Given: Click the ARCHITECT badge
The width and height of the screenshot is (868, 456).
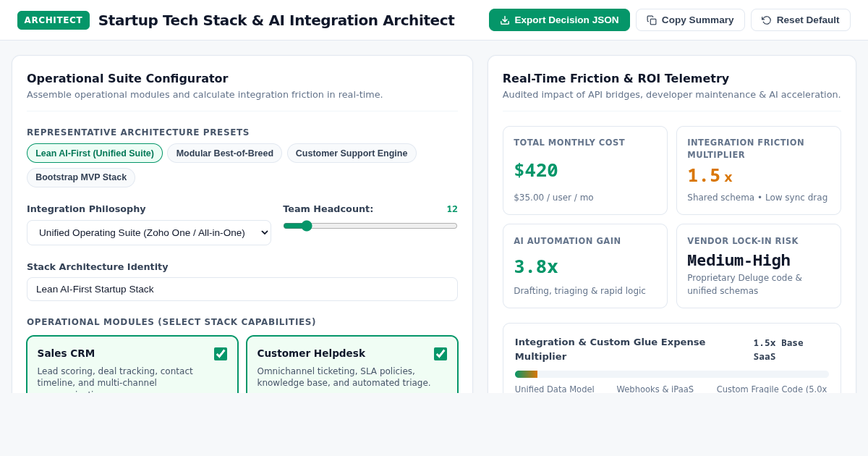Looking at the screenshot, I should (54, 20).
